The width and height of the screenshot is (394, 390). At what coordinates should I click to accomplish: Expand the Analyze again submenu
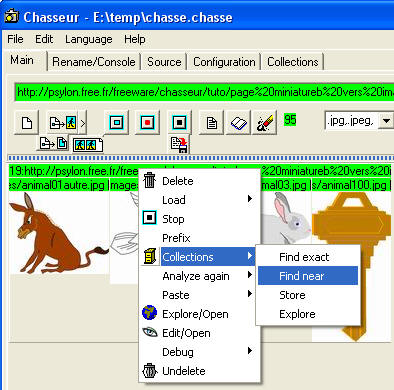tap(199, 276)
